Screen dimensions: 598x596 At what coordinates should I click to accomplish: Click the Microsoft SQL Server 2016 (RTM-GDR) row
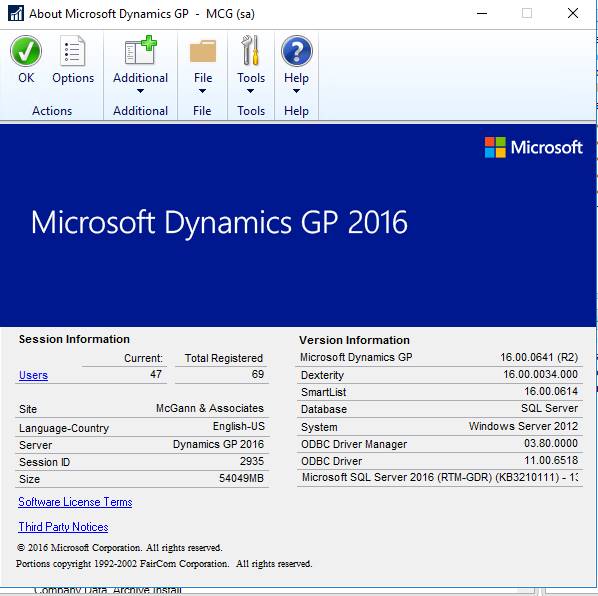tap(440, 477)
